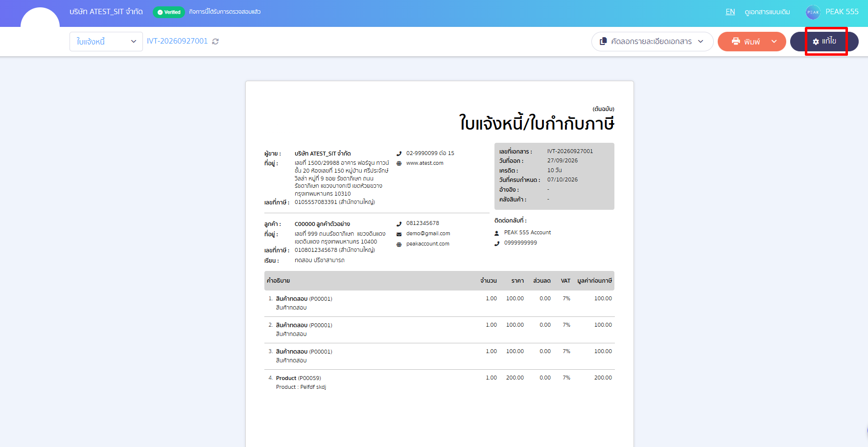This screenshot has height=447, width=868.
Task: Click the PEAK round avatar logo
Action: pos(813,12)
